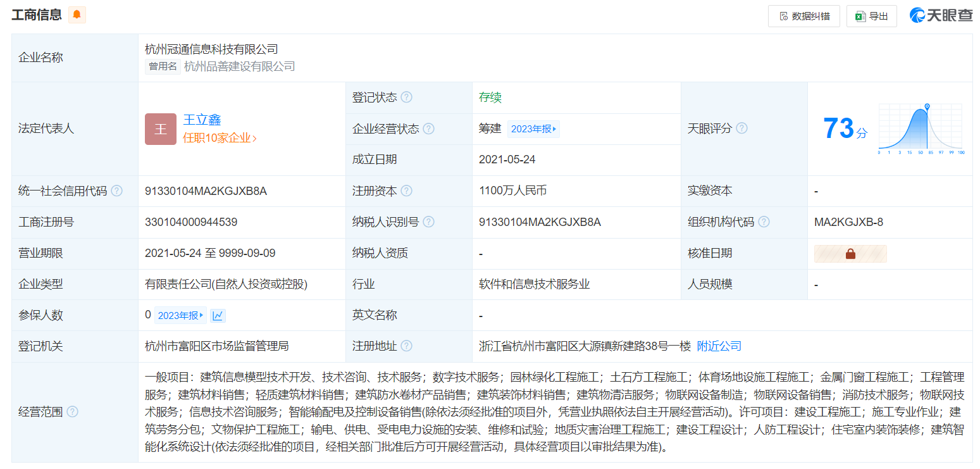The height and width of the screenshot is (469, 980).
Task: Click company name 杭州冠通信息科技有限公司
Action: click(211, 49)
